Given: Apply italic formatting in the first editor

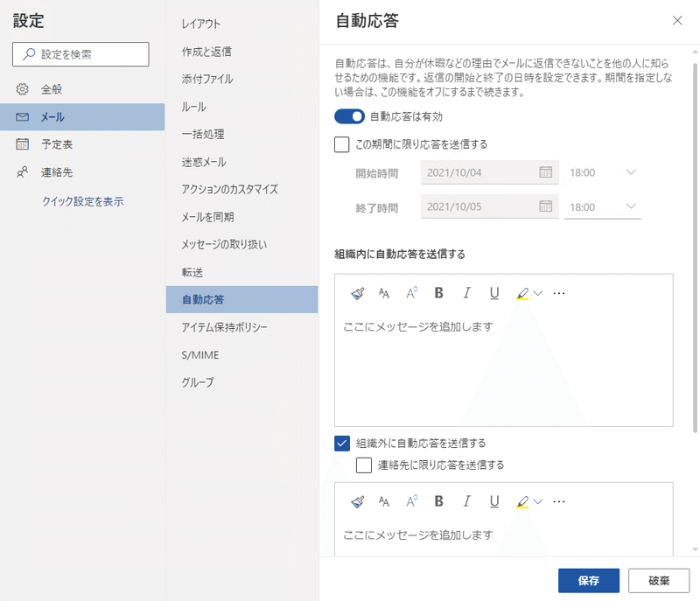Looking at the screenshot, I should [x=466, y=294].
